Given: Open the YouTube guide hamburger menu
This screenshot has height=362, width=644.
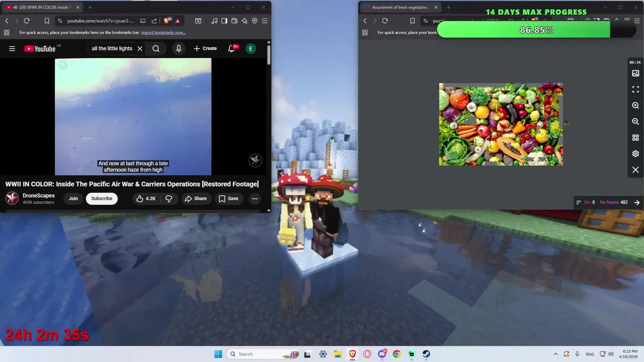Looking at the screenshot, I should coord(12,49).
